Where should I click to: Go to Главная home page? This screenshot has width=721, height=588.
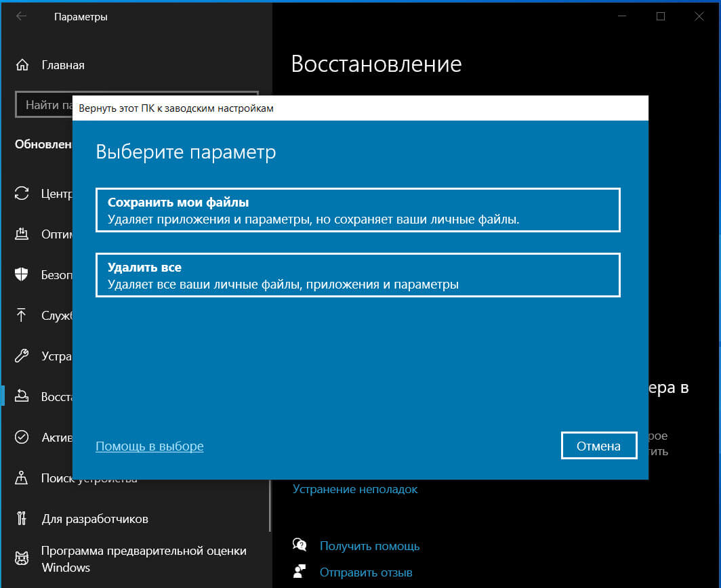[x=62, y=65]
